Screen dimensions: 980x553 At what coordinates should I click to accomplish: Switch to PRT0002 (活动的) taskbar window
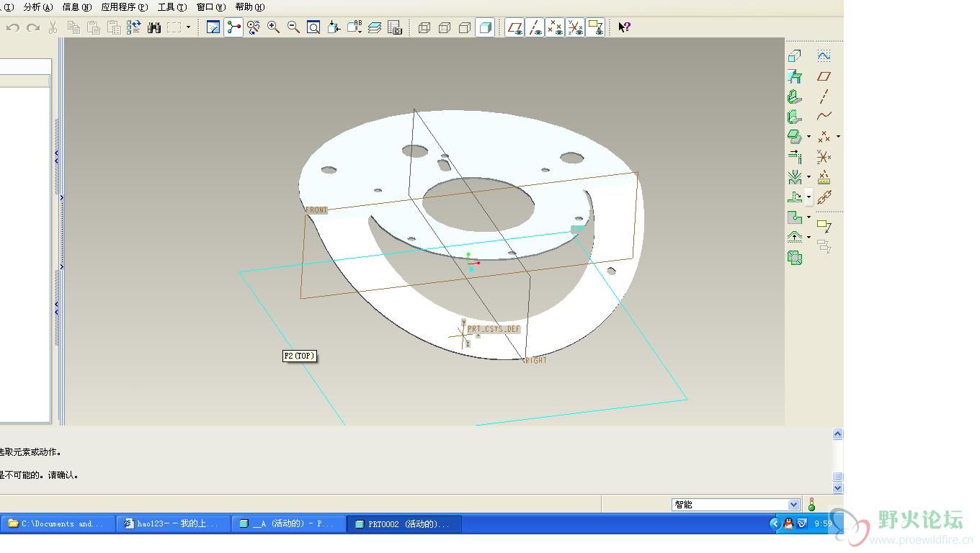tap(404, 523)
